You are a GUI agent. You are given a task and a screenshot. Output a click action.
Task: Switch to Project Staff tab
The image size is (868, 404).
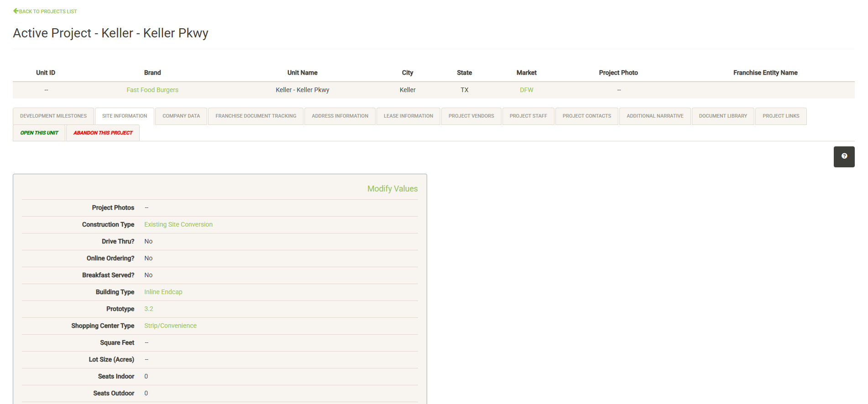[x=528, y=116]
